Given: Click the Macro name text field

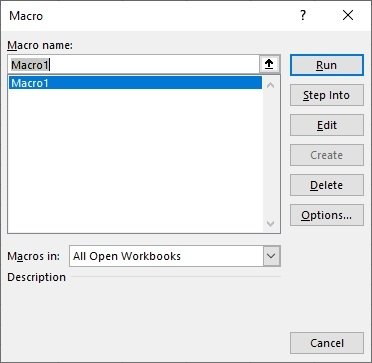Looking at the screenshot, I should pyautogui.click(x=134, y=65).
